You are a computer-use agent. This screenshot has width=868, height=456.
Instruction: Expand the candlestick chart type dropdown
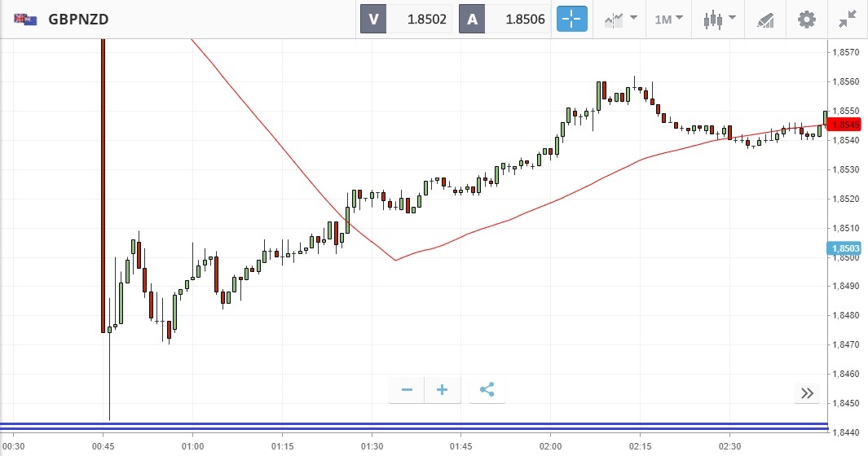pyautogui.click(x=720, y=19)
